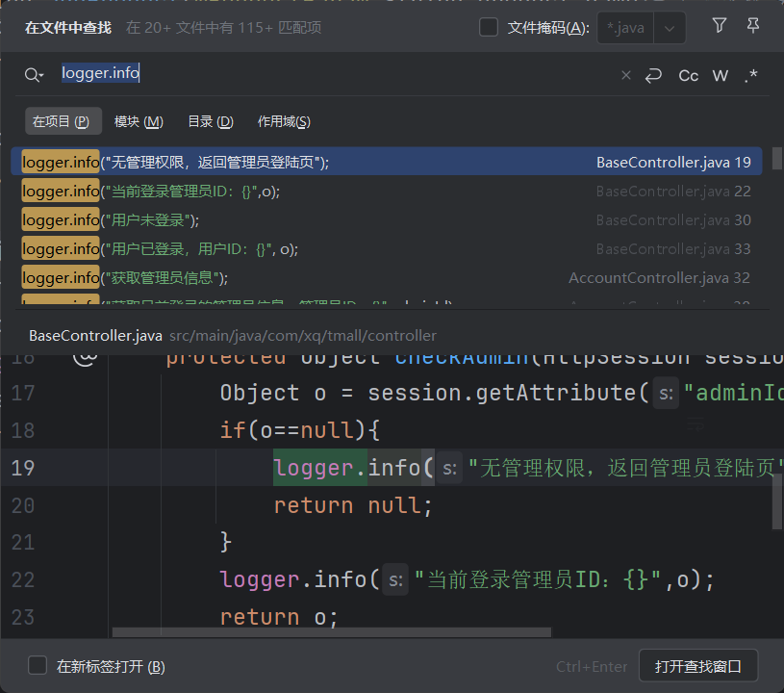Switch to the 目录 (D) scope tab
This screenshot has width=784, height=693.
coord(211,121)
